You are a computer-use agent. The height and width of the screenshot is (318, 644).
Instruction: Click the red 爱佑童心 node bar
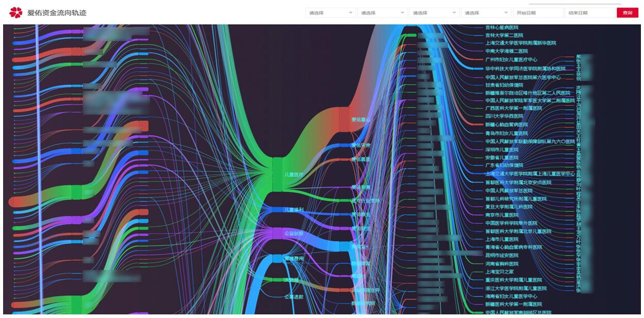pos(344,119)
